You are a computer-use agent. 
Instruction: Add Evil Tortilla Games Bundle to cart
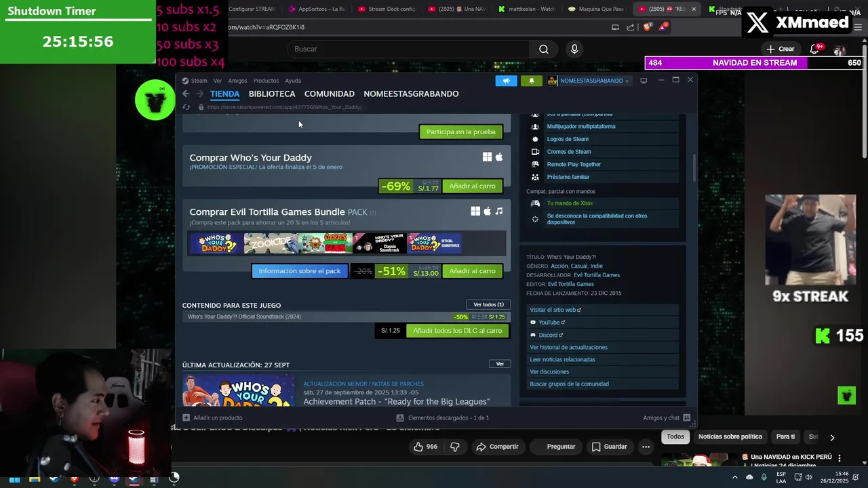pos(472,271)
